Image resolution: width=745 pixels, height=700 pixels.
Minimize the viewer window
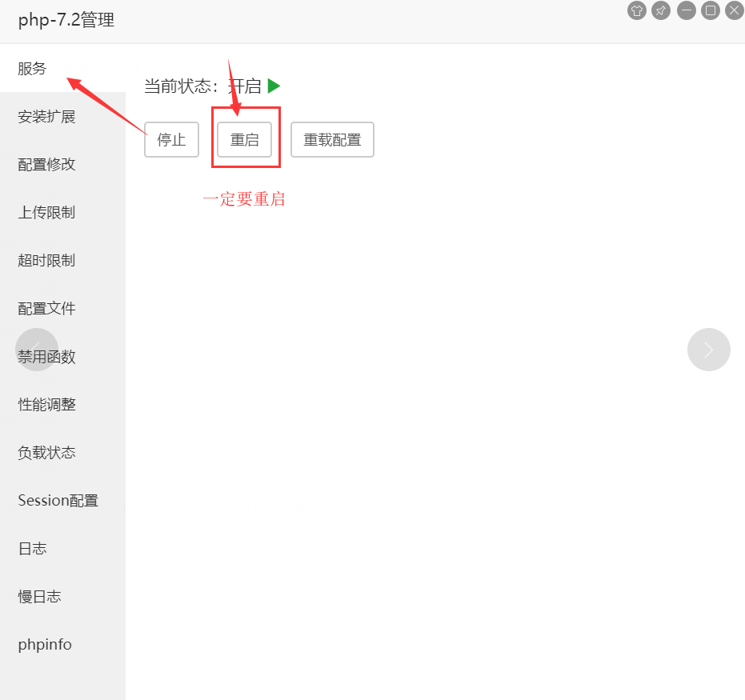(686, 10)
